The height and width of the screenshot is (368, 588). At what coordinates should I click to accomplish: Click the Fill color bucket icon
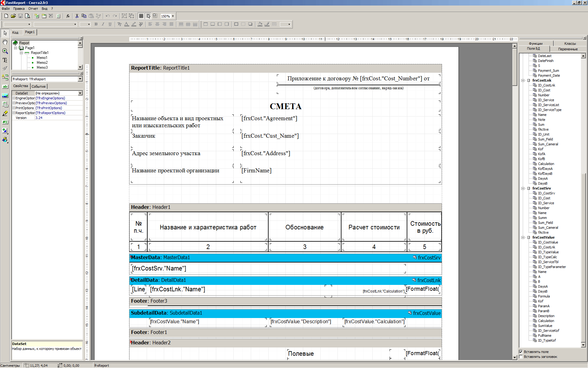pos(260,24)
